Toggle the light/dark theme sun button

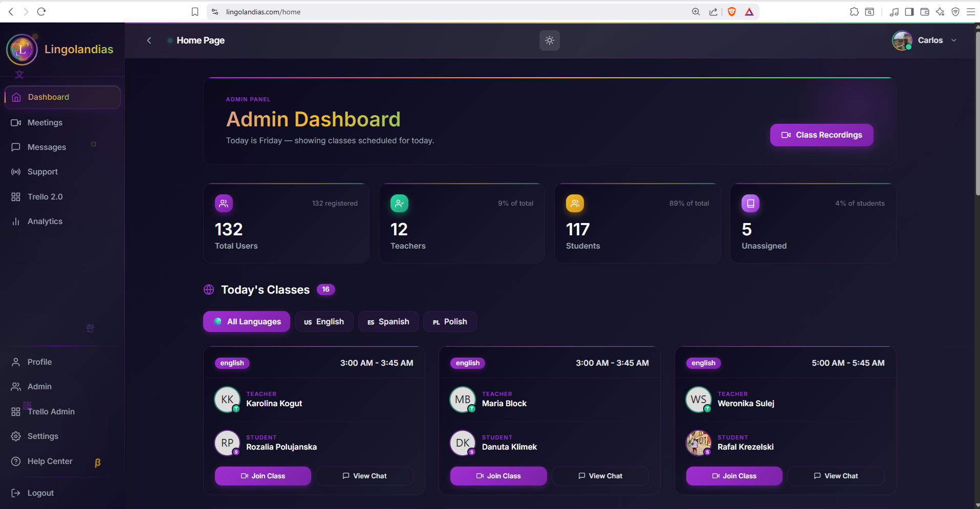[x=549, y=40]
